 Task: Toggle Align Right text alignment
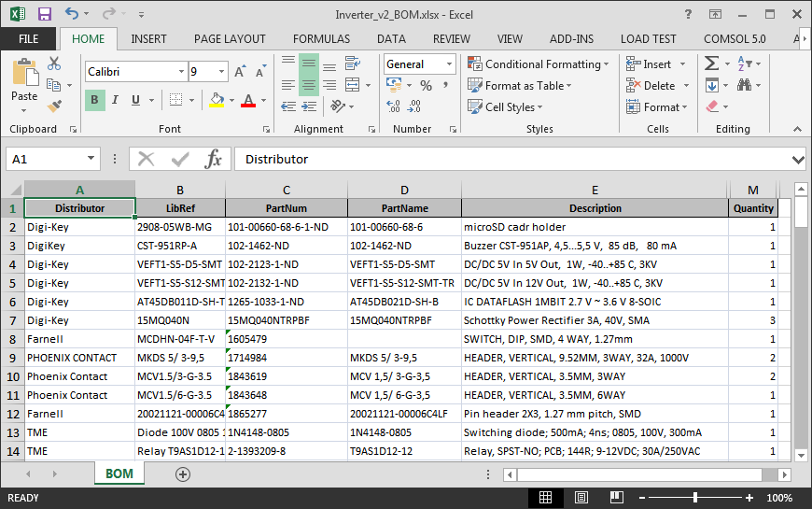329,85
